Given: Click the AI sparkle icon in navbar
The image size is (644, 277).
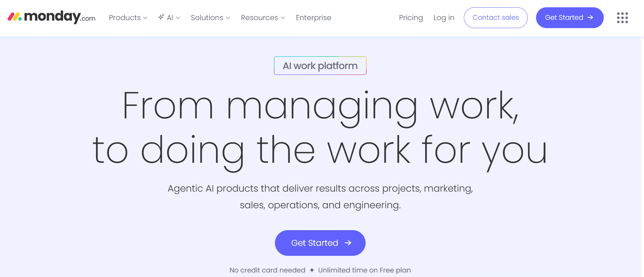Looking at the screenshot, I should click(161, 17).
